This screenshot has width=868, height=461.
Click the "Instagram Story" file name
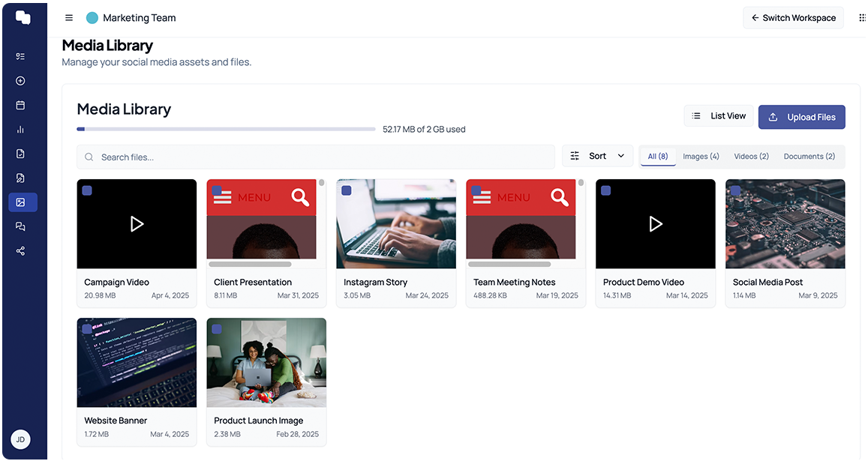375,283
